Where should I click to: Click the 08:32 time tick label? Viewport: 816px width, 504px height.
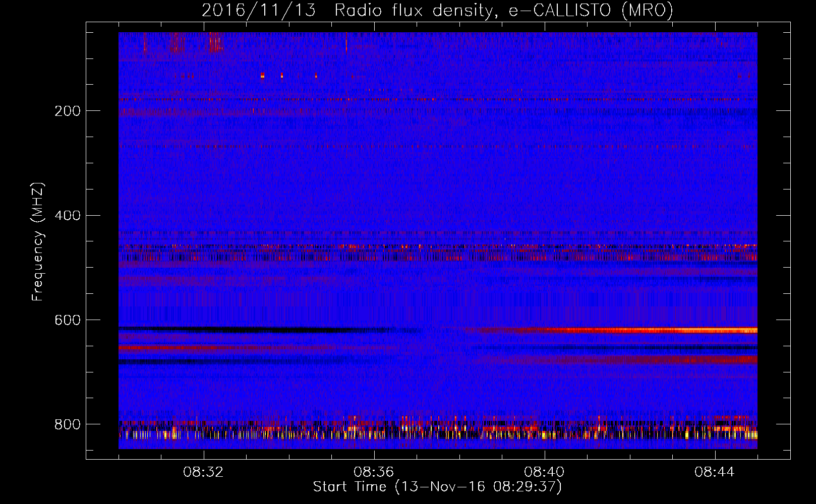coord(203,472)
